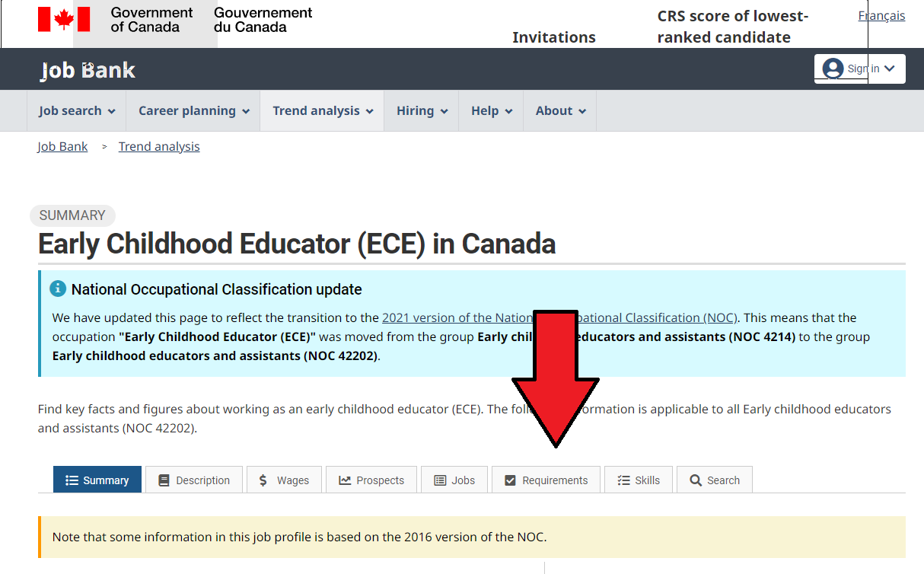Click the list icon on Summary tab
Image resolution: width=924 pixels, height=574 pixels.
[72, 480]
